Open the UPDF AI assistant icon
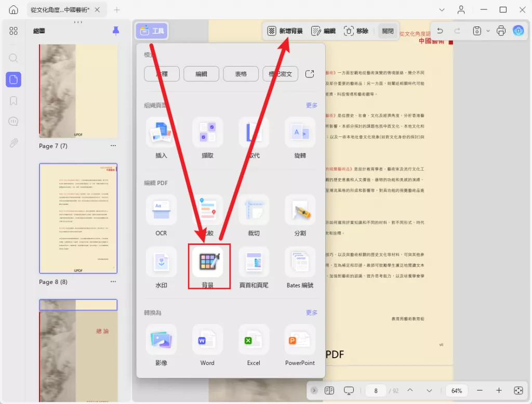The width and height of the screenshot is (532, 404). coord(518,31)
